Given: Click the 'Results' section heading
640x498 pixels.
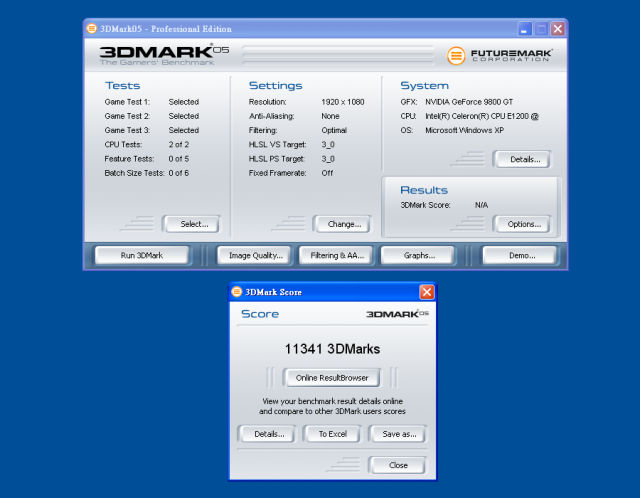Looking at the screenshot, I should [x=424, y=190].
